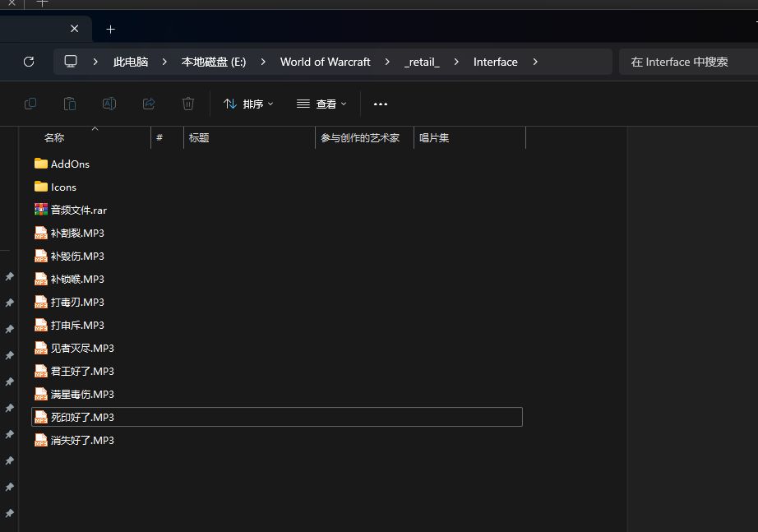Expand the chevron after Interface in the breadcrumb
The height and width of the screenshot is (532, 758).
coord(536,62)
